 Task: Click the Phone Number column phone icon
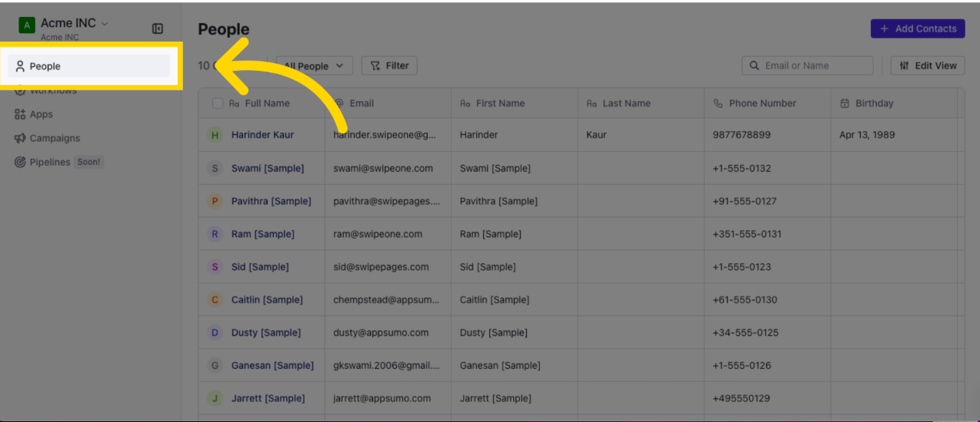[x=718, y=103]
